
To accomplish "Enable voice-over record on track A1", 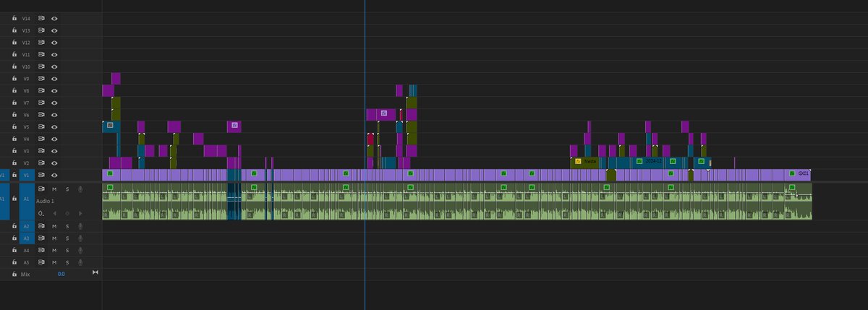I will pyautogui.click(x=80, y=189).
